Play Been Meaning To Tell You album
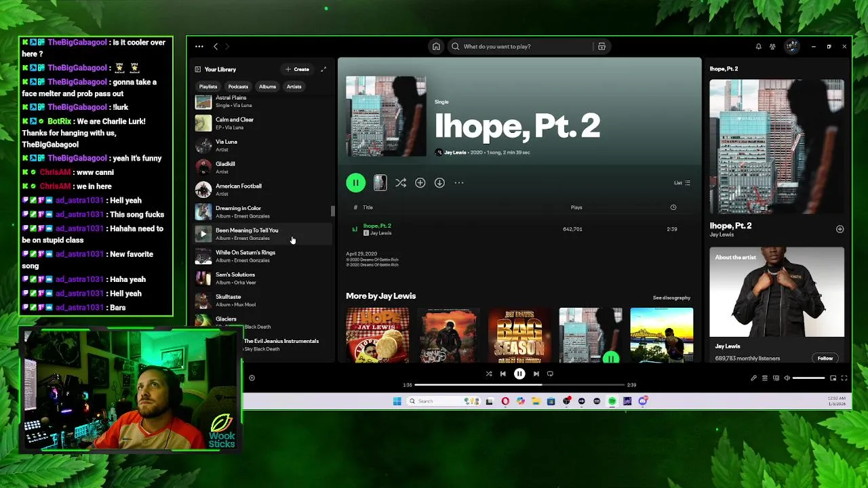868x488 pixels. coord(203,234)
